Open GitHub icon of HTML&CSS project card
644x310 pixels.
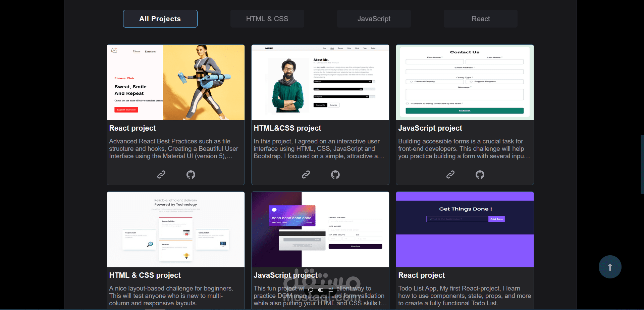click(335, 175)
